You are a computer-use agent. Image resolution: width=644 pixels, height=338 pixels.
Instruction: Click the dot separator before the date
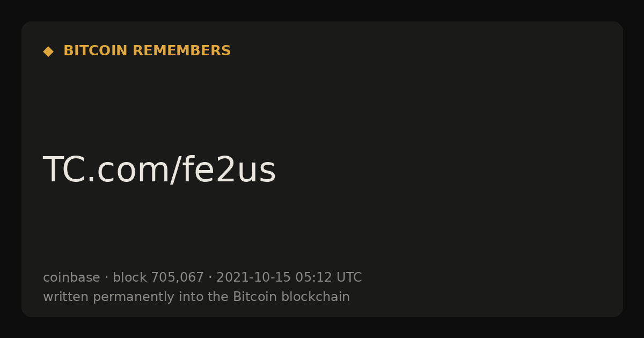click(x=210, y=278)
